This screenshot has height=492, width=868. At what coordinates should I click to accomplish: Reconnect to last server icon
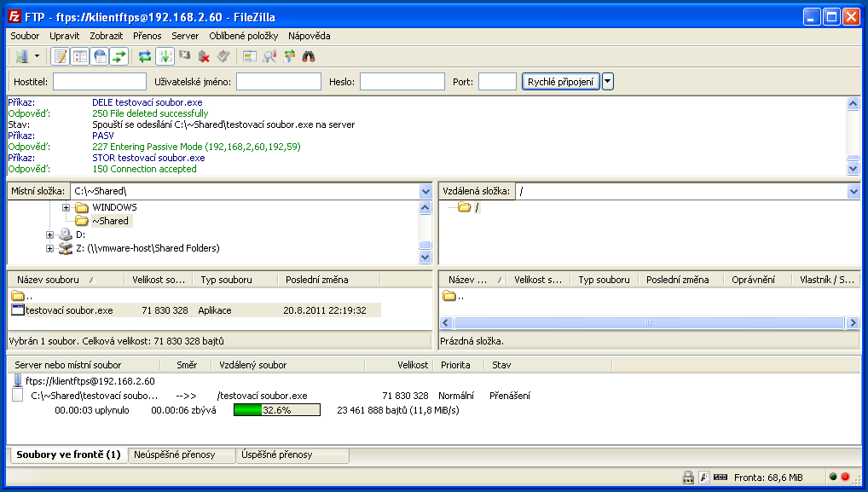pos(223,56)
